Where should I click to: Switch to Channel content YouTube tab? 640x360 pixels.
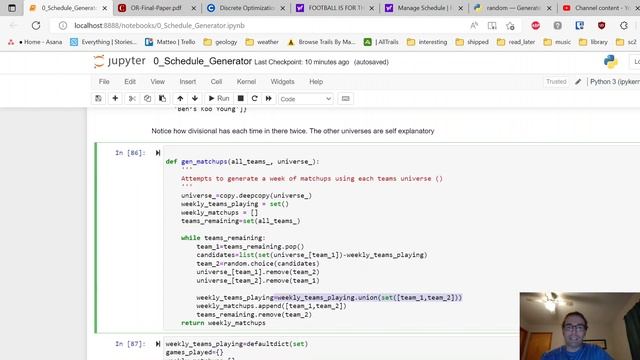[x=599, y=8]
